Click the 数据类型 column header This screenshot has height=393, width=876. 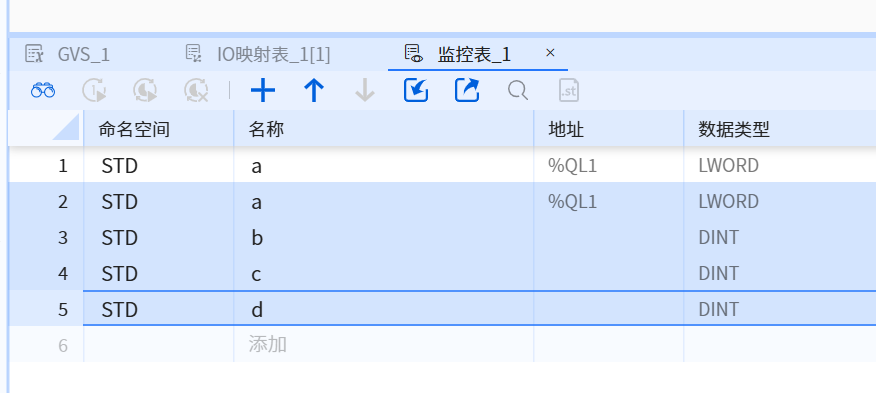pos(780,129)
